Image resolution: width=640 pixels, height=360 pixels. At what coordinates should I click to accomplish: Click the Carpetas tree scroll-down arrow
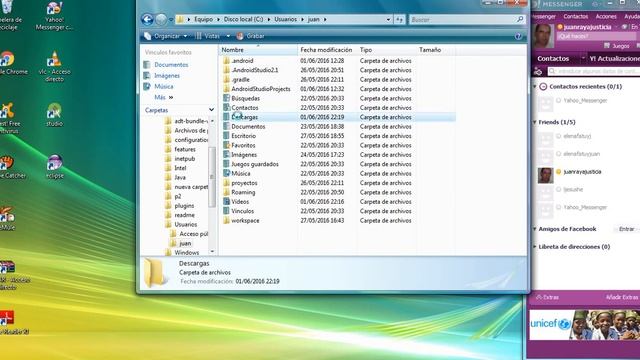coord(212,251)
